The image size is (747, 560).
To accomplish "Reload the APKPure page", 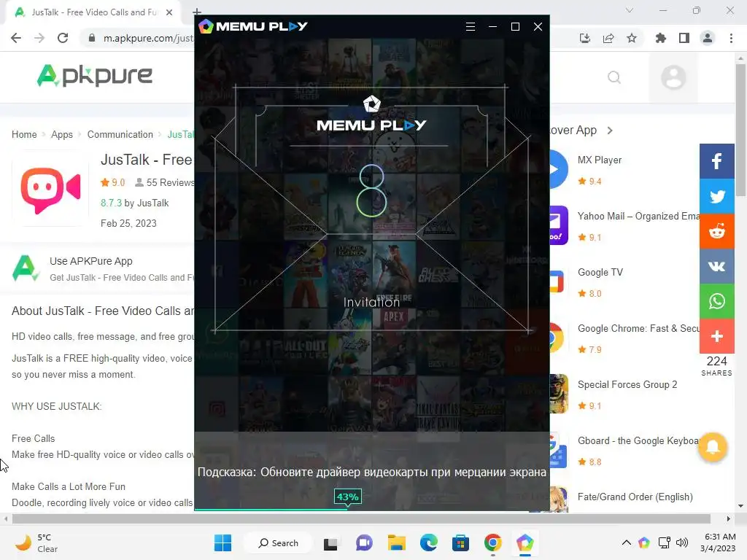I will 63,38.
